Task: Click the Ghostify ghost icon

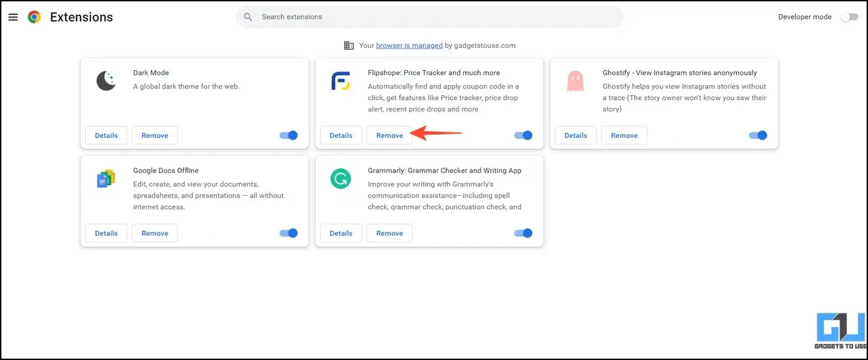Action: click(575, 81)
